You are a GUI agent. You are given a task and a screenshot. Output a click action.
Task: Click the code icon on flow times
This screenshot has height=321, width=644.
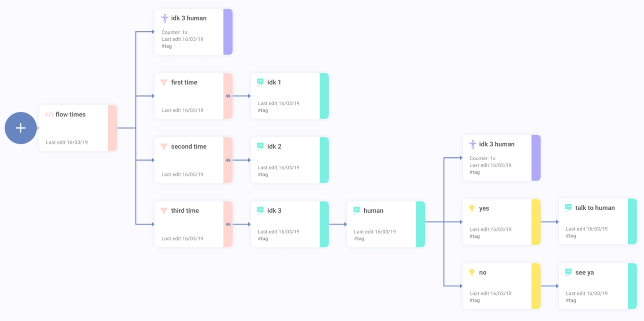click(x=49, y=114)
